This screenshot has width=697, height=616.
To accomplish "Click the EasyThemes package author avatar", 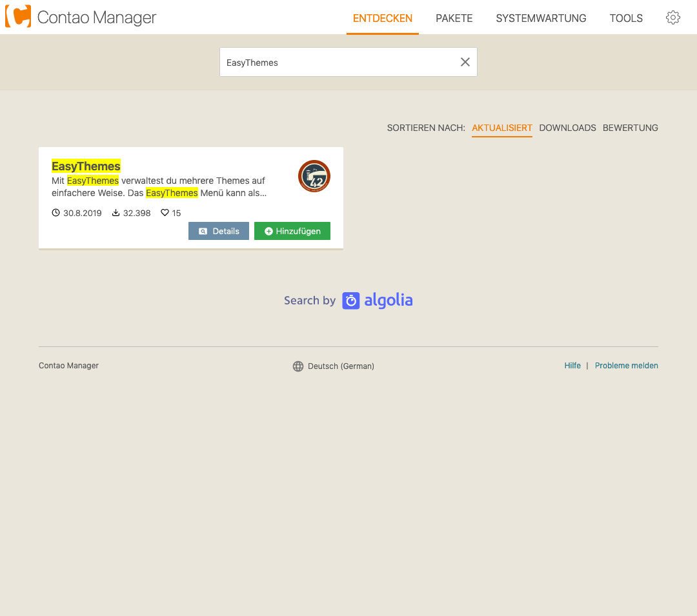I will click(x=314, y=176).
